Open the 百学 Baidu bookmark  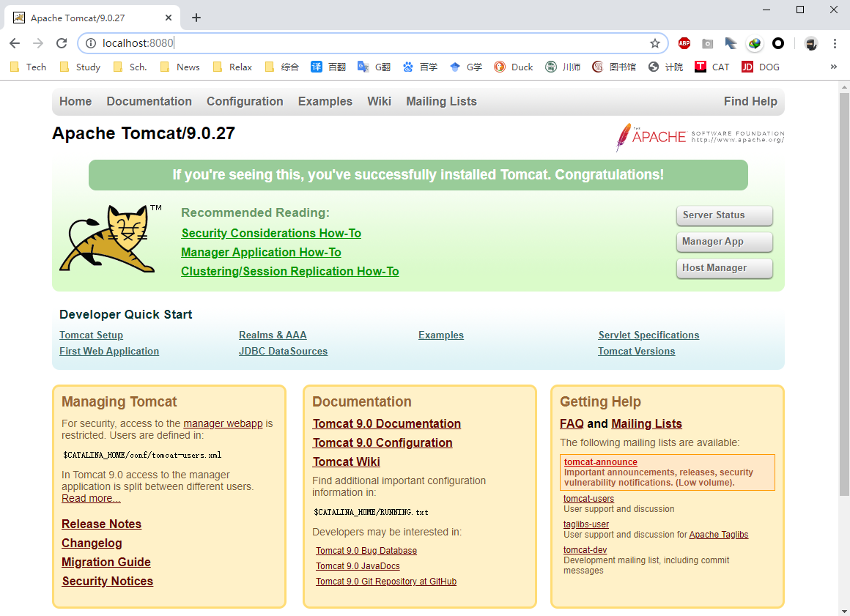tap(420, 67)
